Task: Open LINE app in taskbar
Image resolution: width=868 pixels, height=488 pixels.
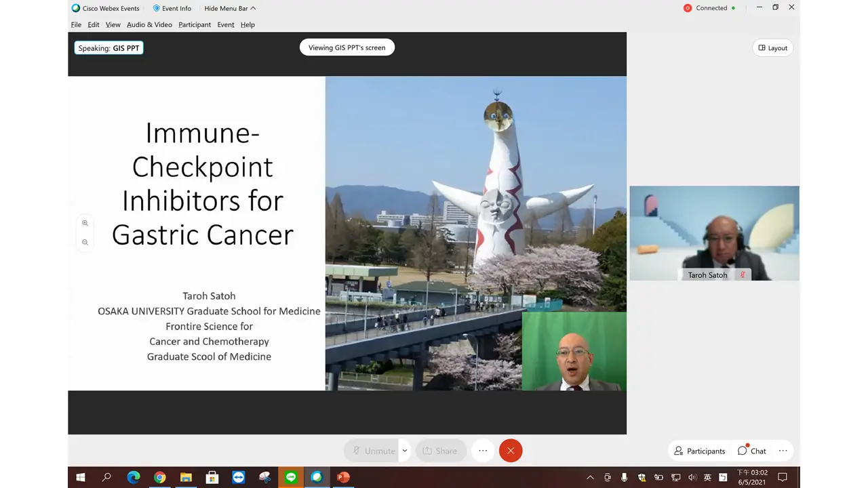Action: (291, 477)
